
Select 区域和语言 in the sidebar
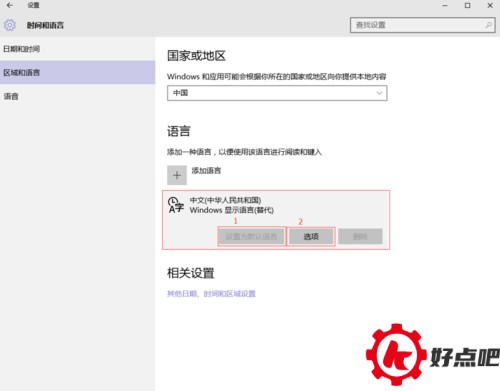pos(77,72)
